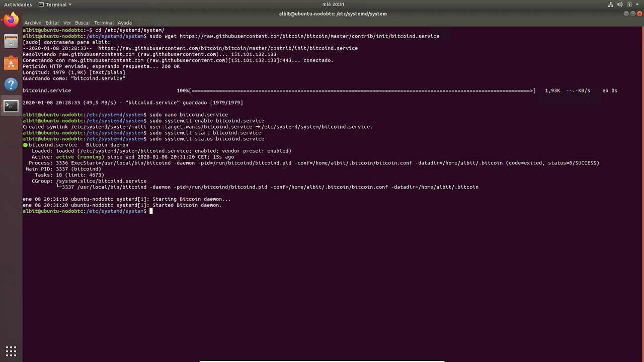Click the 'Tasks: 18 (limit: 4673)' line

[69, 175]
